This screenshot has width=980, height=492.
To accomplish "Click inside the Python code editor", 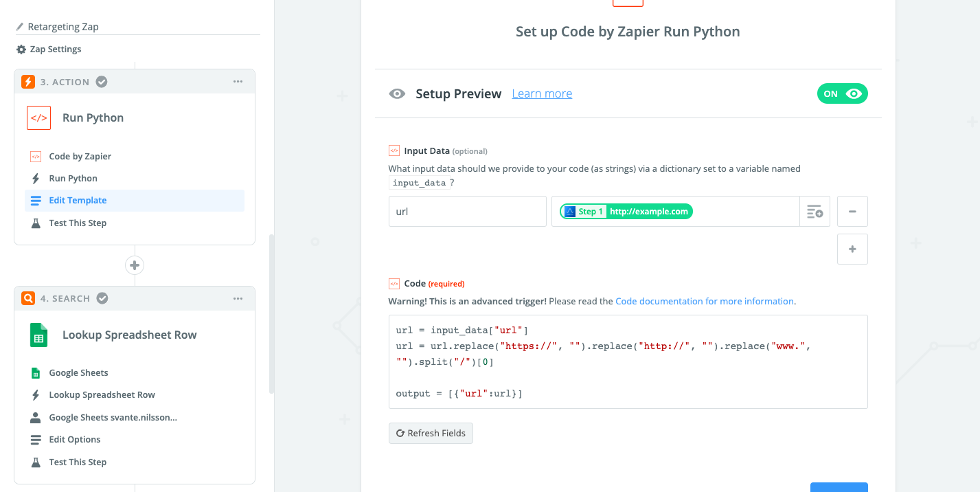I will coord(628,361).
